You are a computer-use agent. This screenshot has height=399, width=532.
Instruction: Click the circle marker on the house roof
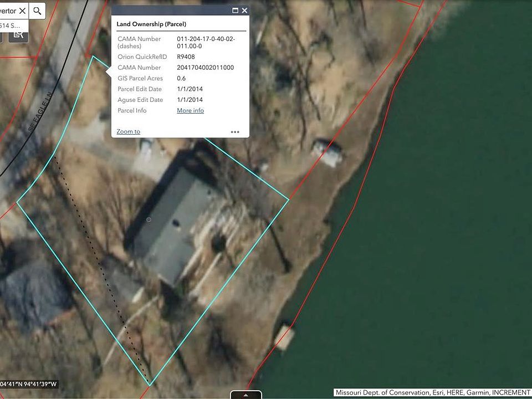149,220
